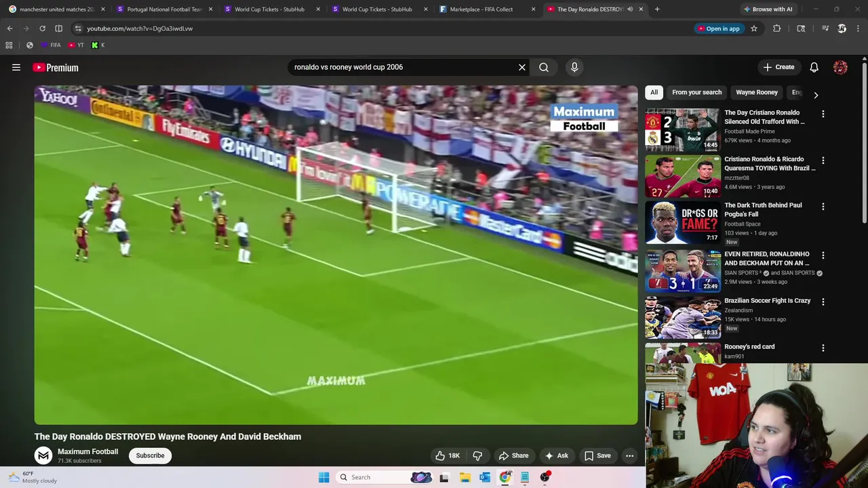
Task: Open the weather widget on taskbar
Action: [33, 477]
